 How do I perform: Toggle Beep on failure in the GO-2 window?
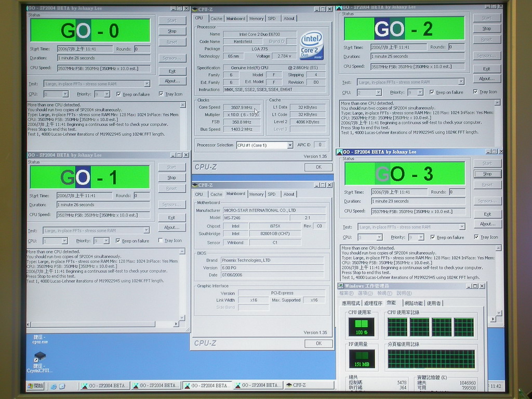point(432,92)
